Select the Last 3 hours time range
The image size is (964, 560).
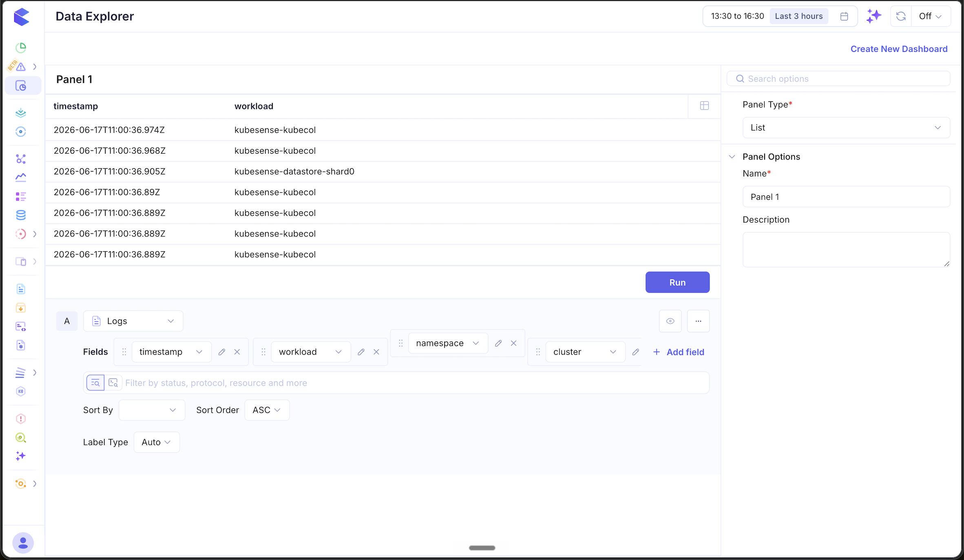pos(798,16)
